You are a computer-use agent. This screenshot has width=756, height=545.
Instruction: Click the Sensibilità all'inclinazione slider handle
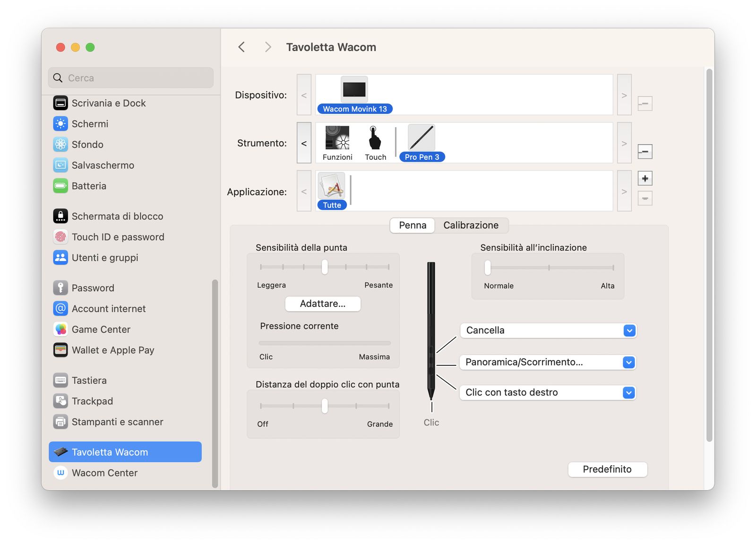tap(488, 268)
